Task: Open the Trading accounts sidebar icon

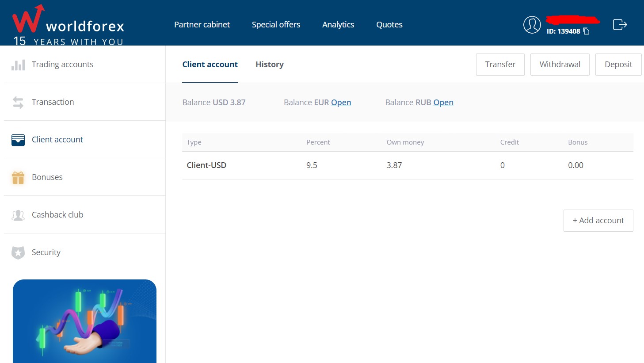Action: click(x=18, y=64)
